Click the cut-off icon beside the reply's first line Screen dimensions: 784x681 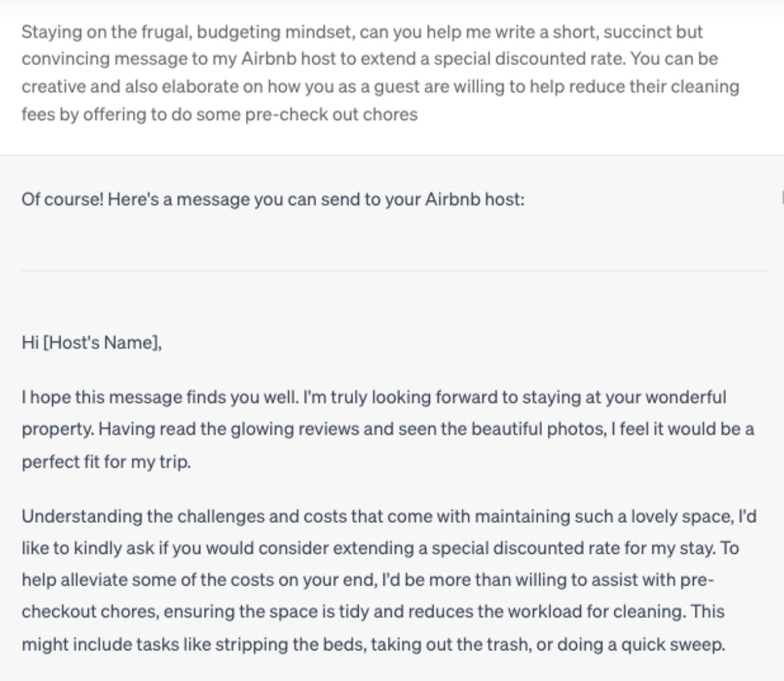[x=782, y=198]
